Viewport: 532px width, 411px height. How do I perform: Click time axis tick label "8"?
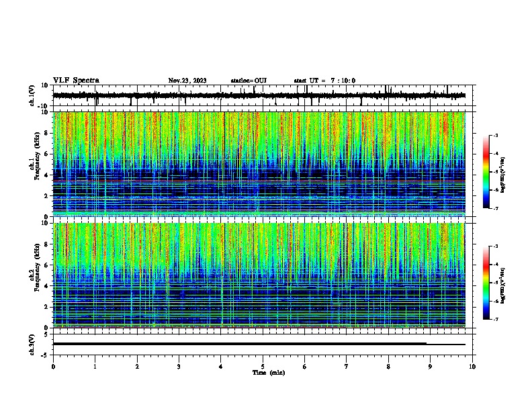click(388, 367)
